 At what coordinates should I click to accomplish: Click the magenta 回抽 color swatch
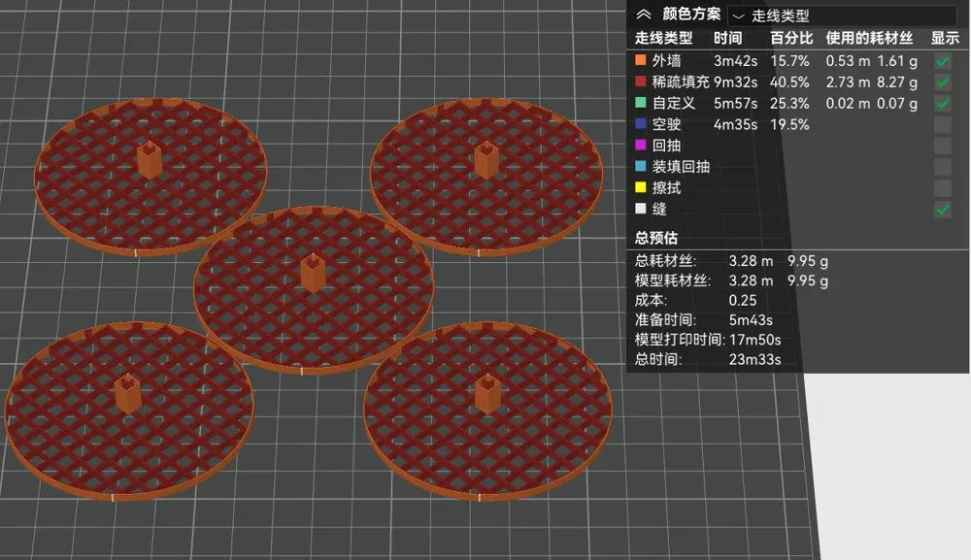tap(640, 145)
